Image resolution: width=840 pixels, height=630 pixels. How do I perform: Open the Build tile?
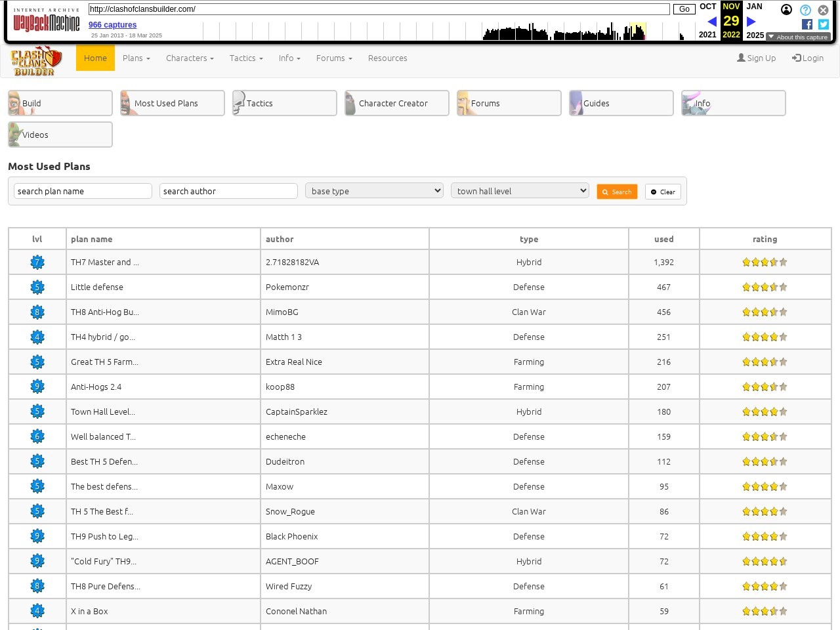pyautogui.click(x=60, y=103)
